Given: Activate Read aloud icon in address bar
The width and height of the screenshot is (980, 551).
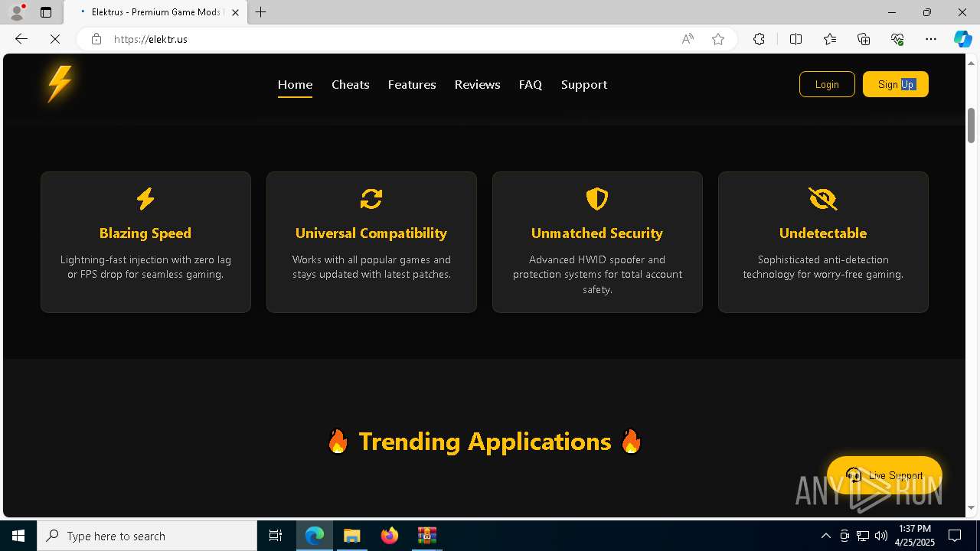Looking at the screenshot, I should tap(688, 39).
